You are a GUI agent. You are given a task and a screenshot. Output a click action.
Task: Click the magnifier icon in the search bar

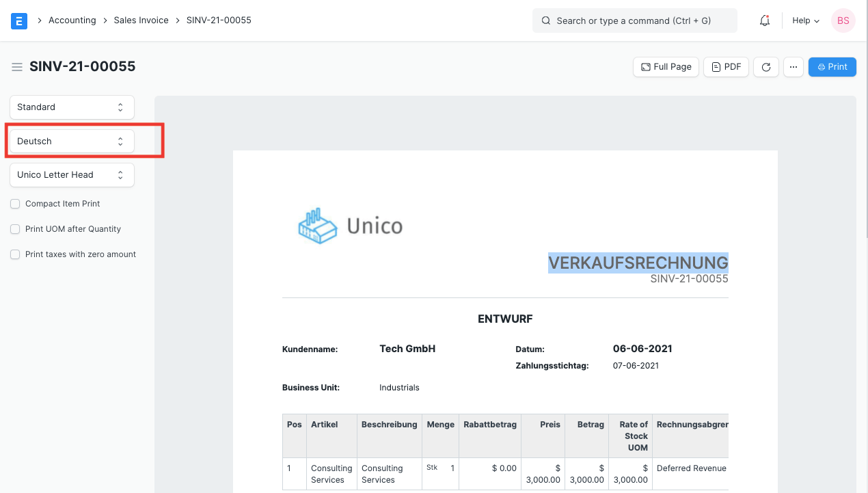(545, 21)
